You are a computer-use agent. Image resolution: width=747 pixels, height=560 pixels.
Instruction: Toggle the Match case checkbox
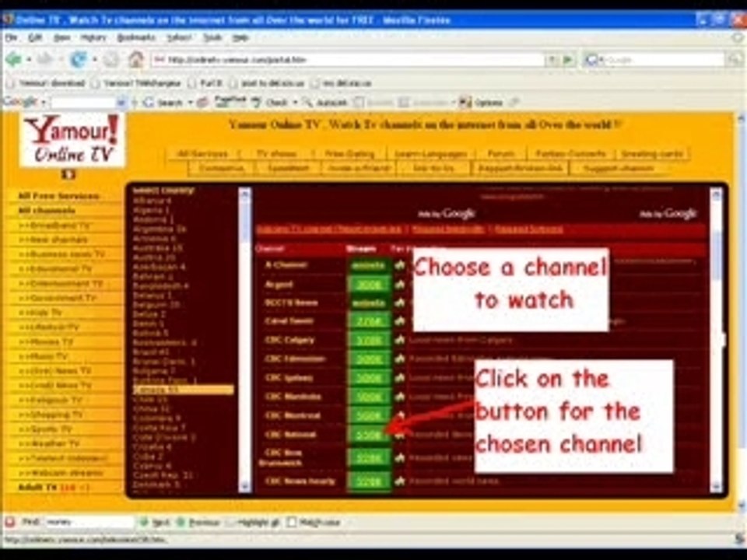(292, 522)
